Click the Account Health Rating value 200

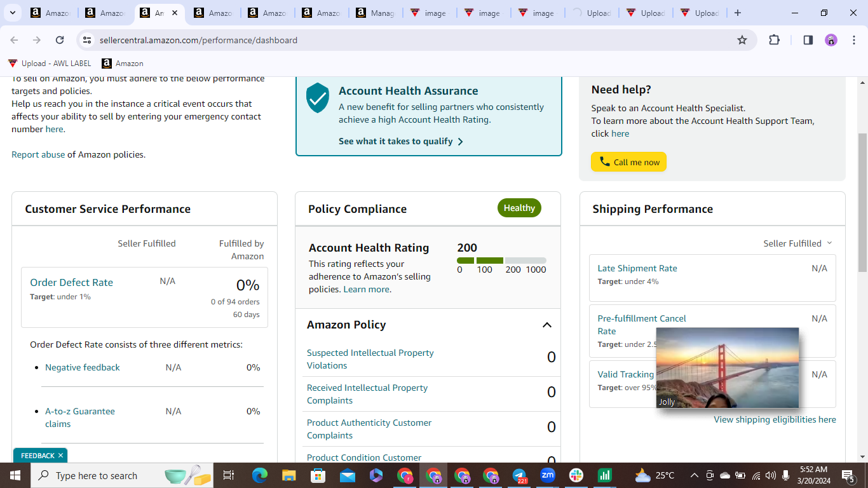coord(467,248)
